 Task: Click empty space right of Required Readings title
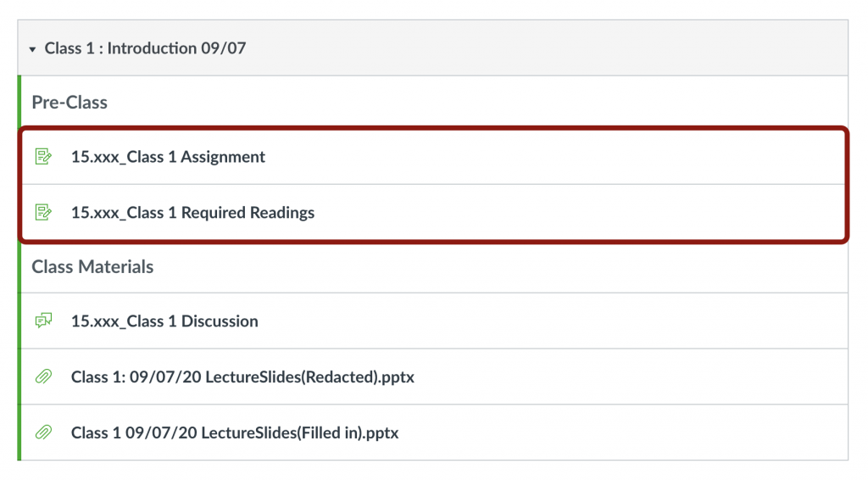click(x=576, y=212)
